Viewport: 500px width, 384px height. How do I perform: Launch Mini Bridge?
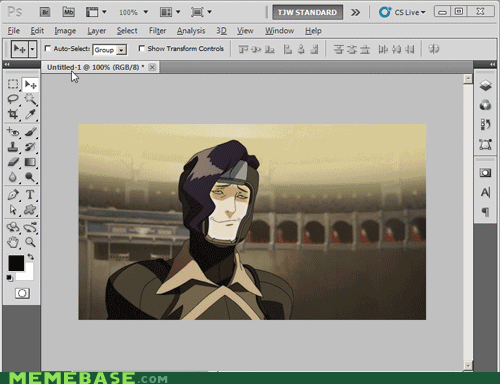click(x=69, y=12)
